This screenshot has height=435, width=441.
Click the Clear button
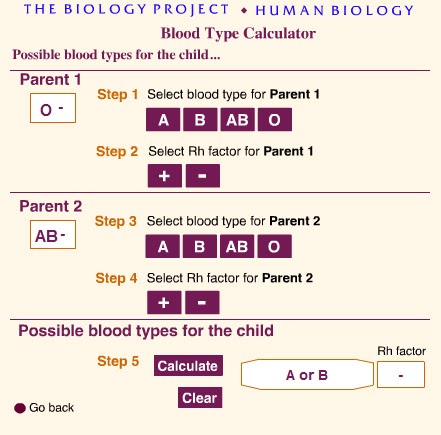pyautogui.click(x=200, y=397)
